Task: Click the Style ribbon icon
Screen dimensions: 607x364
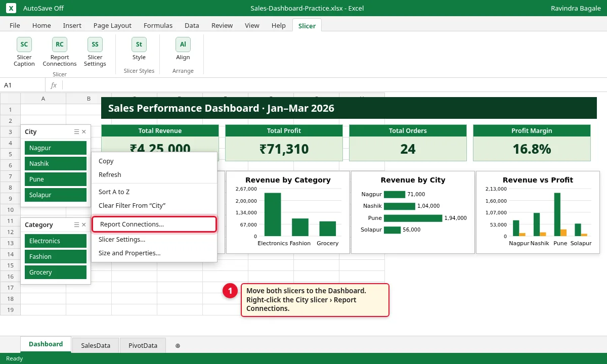Action: coord(139,44)
